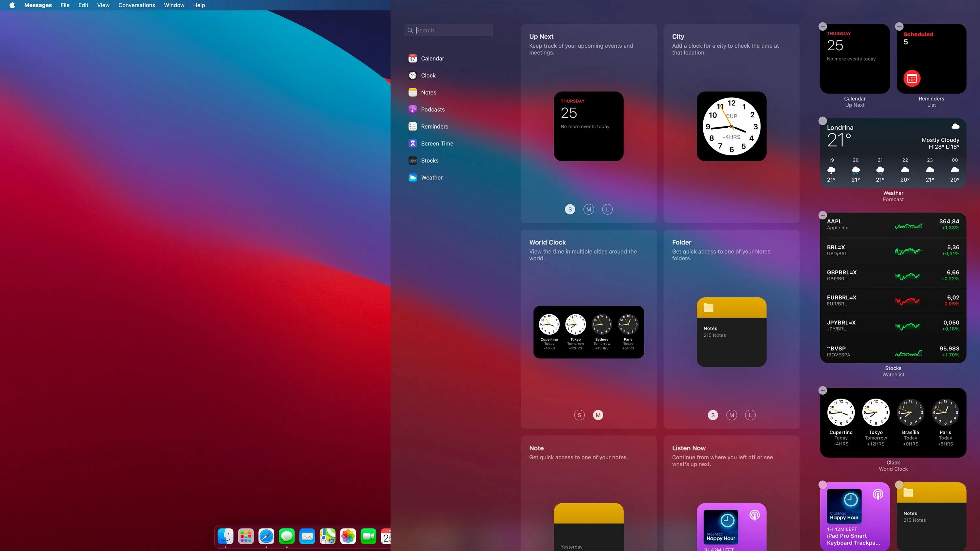Choose Podcasts widget category
This screenshot has width=980, height=551.
pyautogui.click(x=433, y=110)
